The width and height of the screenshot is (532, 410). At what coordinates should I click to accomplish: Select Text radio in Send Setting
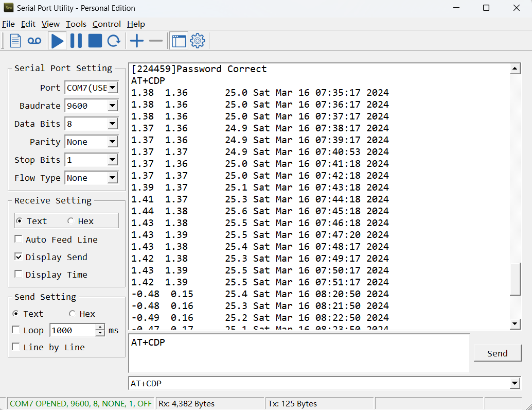tap(15, 314)
